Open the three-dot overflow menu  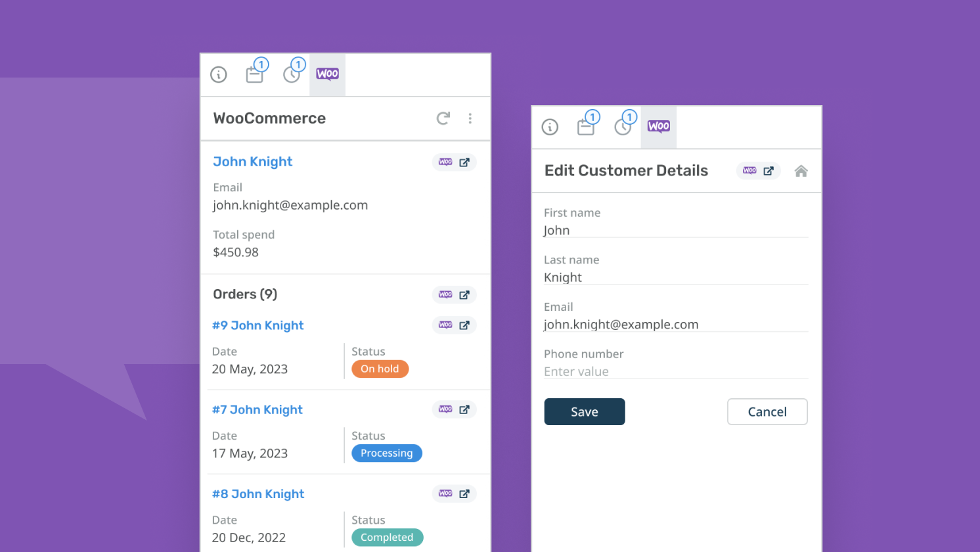pyautogui.click(x=470, y=118)
